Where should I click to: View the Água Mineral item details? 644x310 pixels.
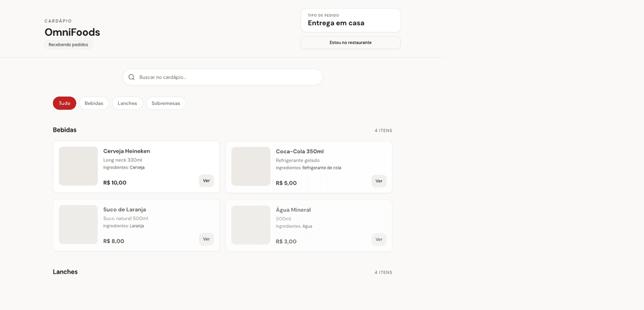point(379,240)
